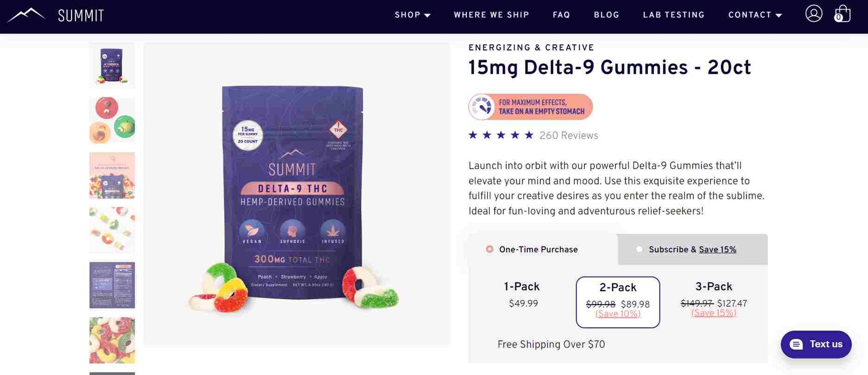Click the chat bubble icon on Text us
Screen dimensions: 868x375
[x=795, y=344]
